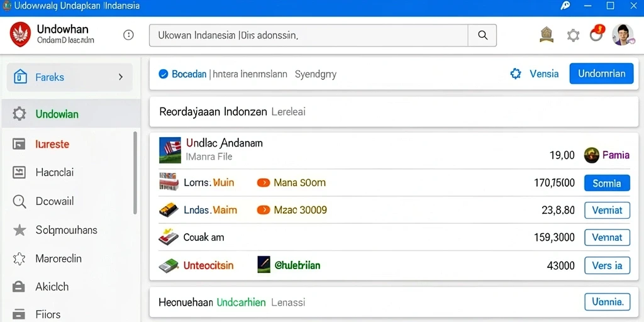Click Venriat button in Lndas Maim row
This screenshot has height=322, width=644.
coord(607,210)
